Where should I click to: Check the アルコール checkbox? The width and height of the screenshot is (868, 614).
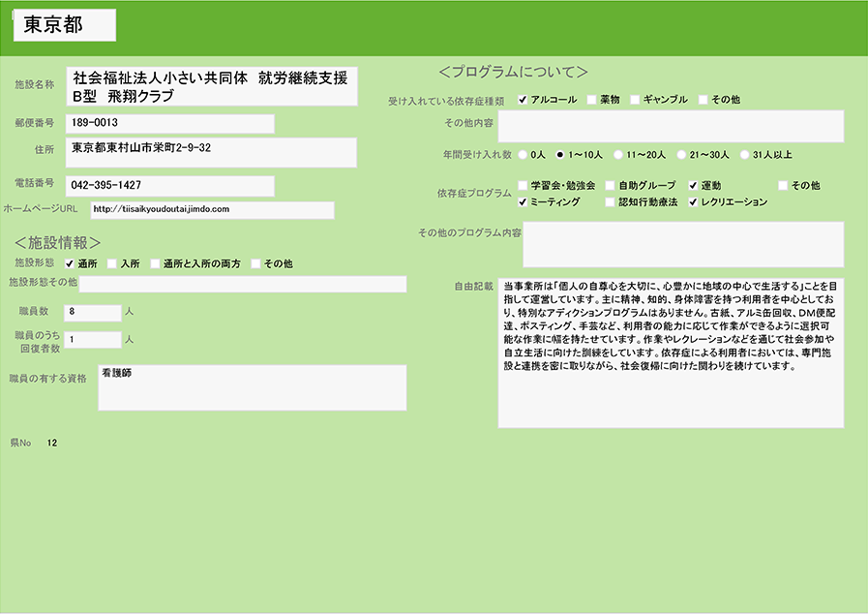[524, 100]
